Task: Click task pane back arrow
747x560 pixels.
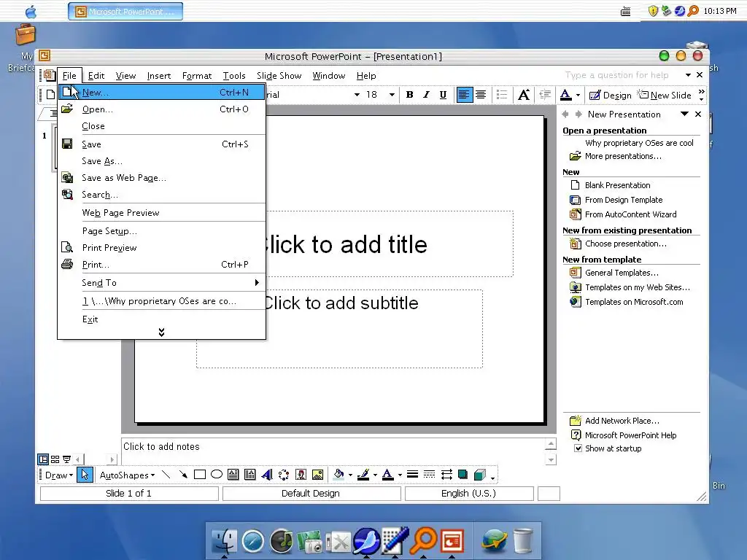Action: (565, 114)
